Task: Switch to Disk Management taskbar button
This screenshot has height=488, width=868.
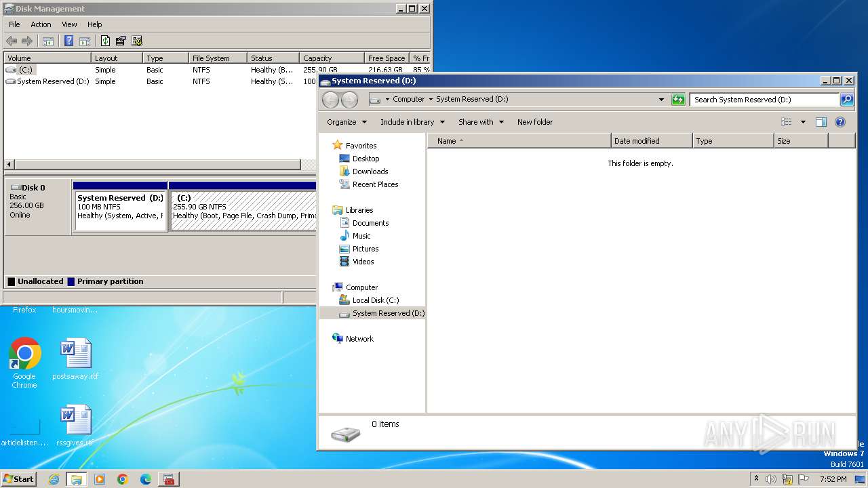Action: pos(169,479)
